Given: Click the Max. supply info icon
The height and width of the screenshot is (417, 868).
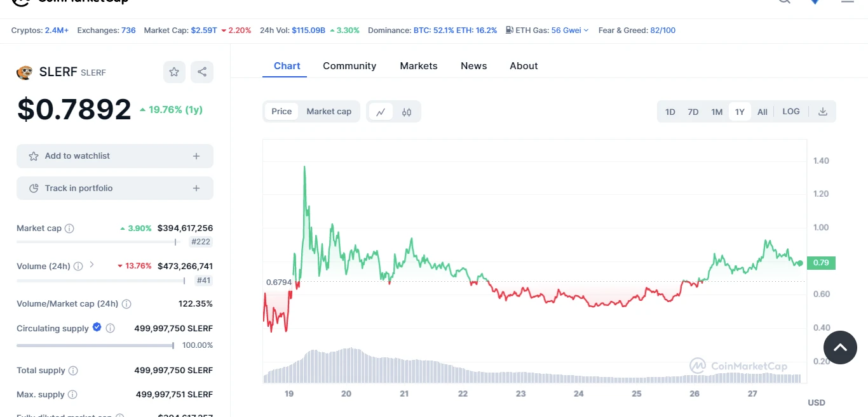Looking at the screenshot, I should click(72, 395).
